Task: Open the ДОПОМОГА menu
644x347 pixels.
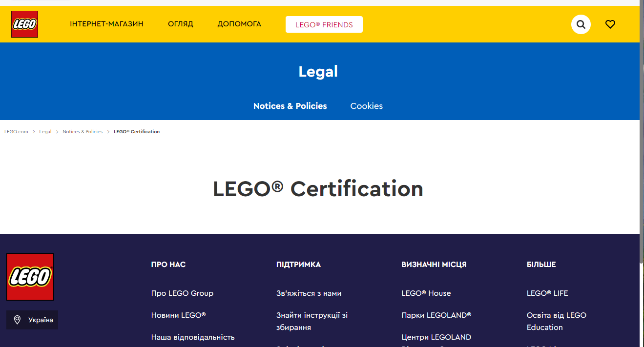Action: [239, 24]
